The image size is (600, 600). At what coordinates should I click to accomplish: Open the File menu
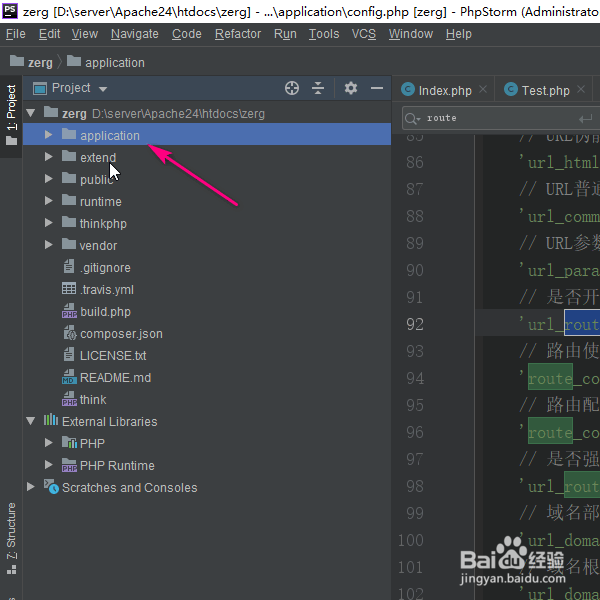point(16,34)
